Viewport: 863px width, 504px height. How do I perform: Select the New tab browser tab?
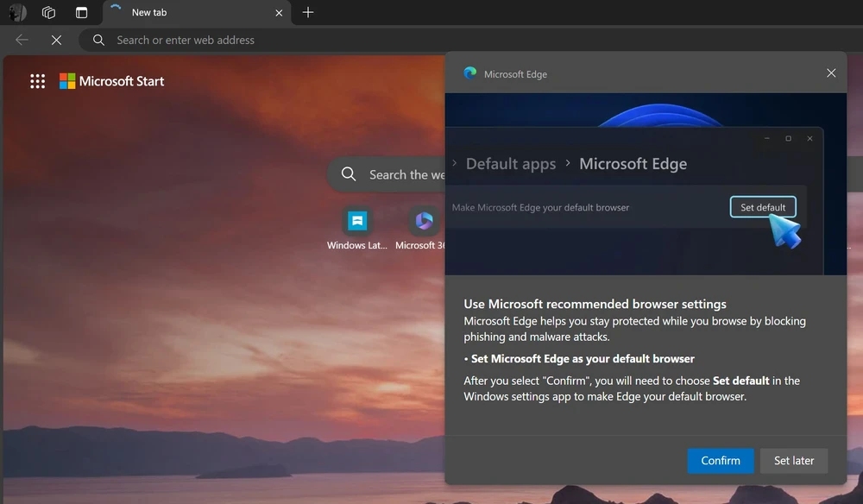[x=173, y=12]
